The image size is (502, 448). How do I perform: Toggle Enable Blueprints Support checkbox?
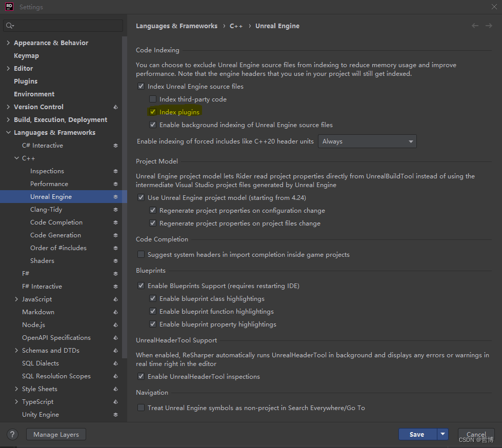click(x=141, y=286)
